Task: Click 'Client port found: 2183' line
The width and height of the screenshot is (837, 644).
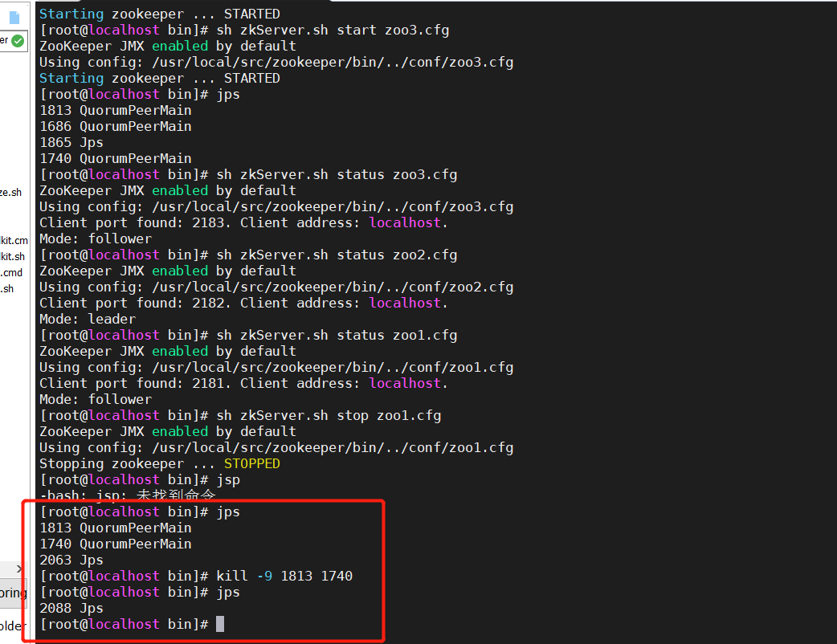Action: click(243, 222)
